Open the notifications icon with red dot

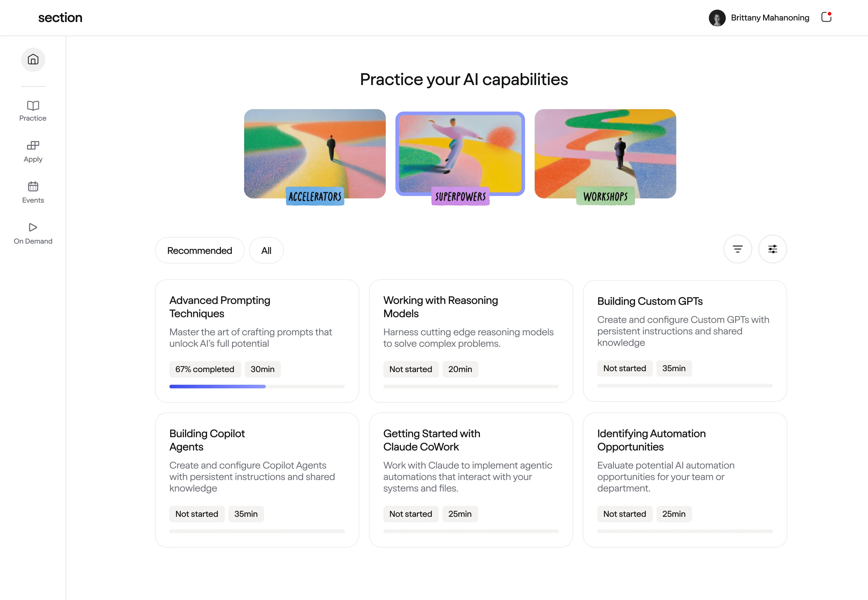tap(826, 17)
